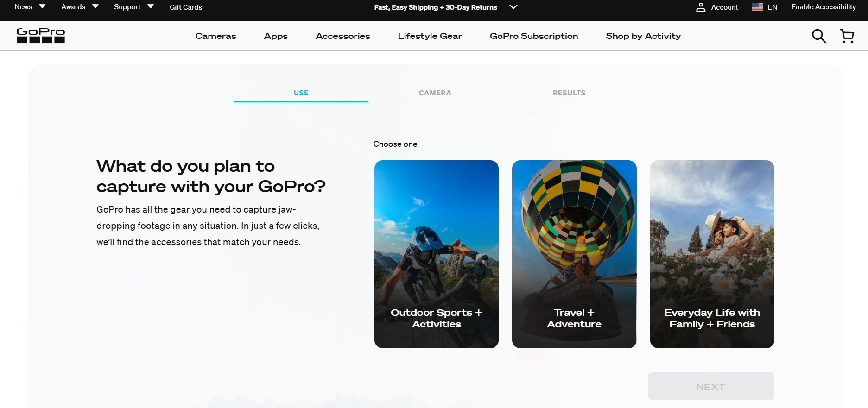Image resolution: width=868 pixels, height=408 pixels.
Task: Expand the shipping and returns banner chevron
Action: point(513,7)
